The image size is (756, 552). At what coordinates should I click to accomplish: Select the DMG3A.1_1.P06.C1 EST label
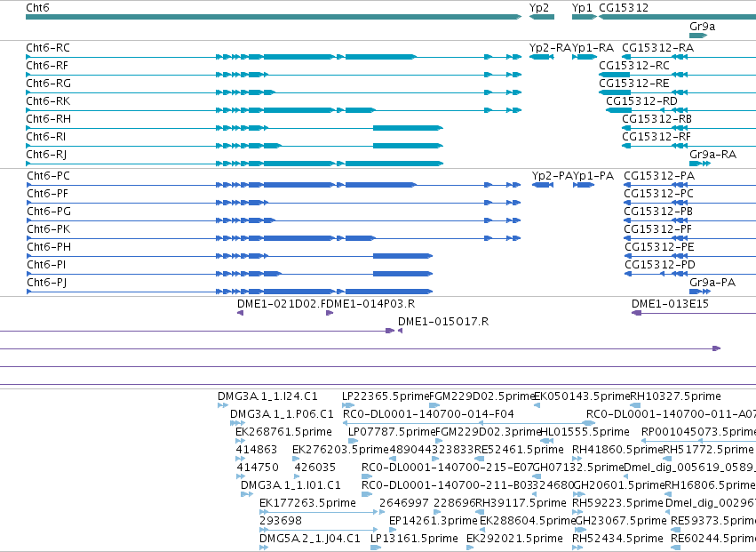(x=282, y=414)
